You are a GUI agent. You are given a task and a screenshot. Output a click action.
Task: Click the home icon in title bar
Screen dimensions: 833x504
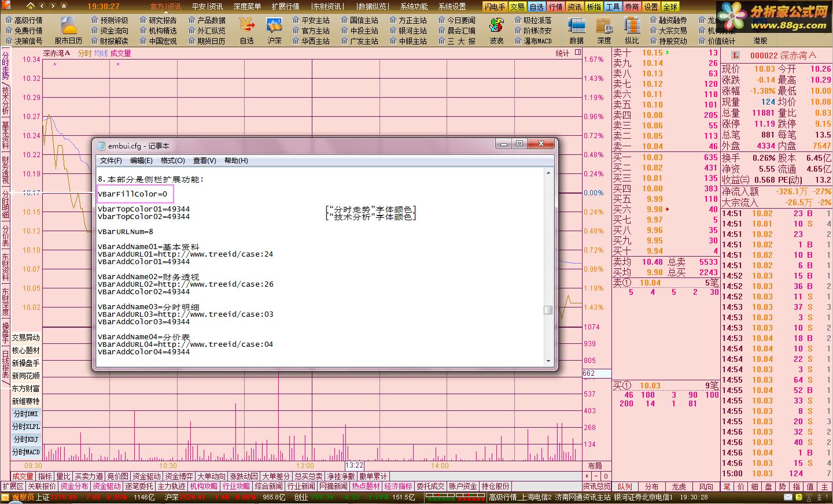31,6
